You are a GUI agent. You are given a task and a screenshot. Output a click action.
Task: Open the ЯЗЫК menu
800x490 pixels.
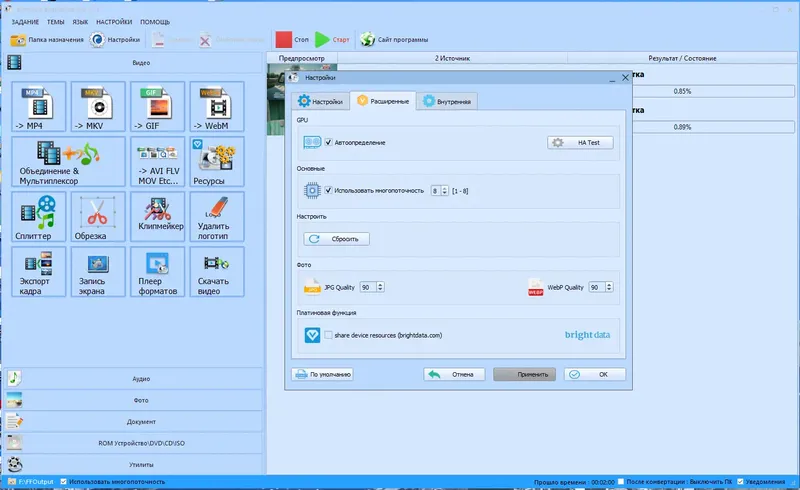point(80,22)
